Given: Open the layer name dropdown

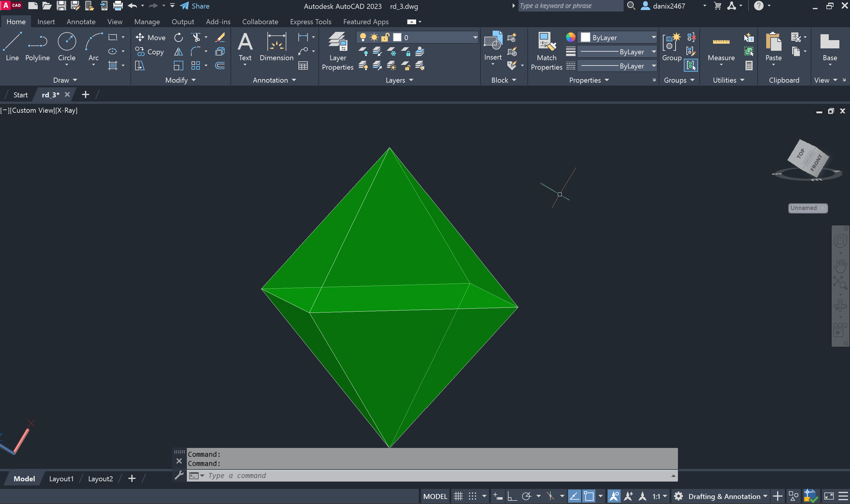Looking at the screenshot, I should point(475,37).
